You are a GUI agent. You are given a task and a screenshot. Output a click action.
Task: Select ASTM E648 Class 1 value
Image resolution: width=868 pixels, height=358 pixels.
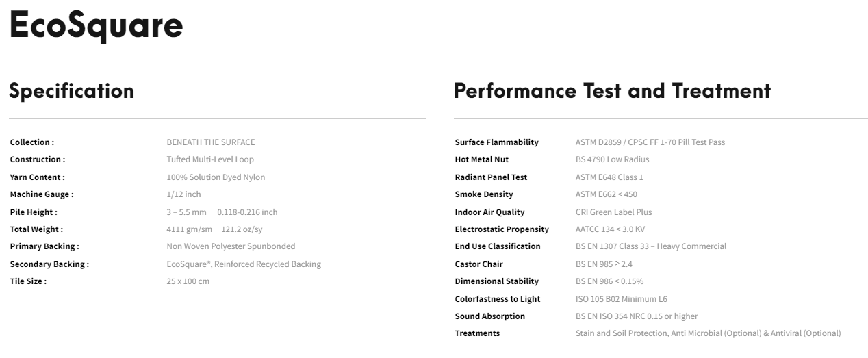(x=609, y=177)
